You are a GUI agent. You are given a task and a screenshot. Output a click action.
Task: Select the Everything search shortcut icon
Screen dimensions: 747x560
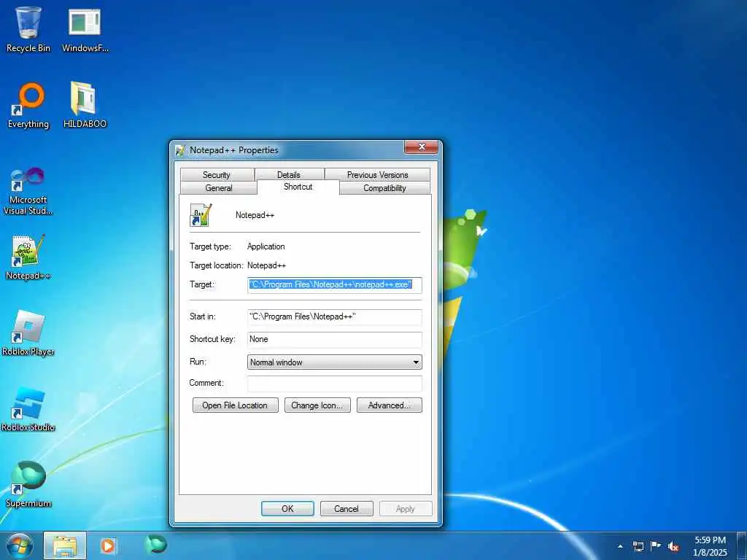point(28,105)
